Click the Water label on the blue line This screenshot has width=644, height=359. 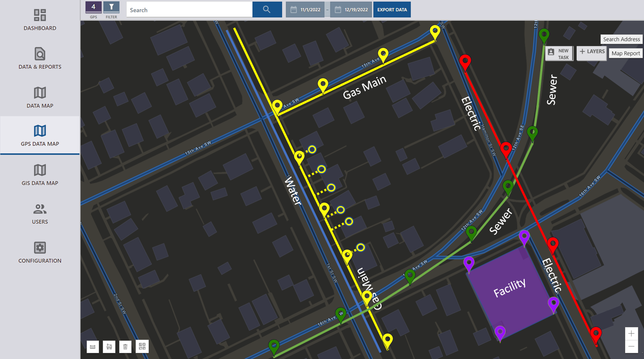(x=293, y=191)
